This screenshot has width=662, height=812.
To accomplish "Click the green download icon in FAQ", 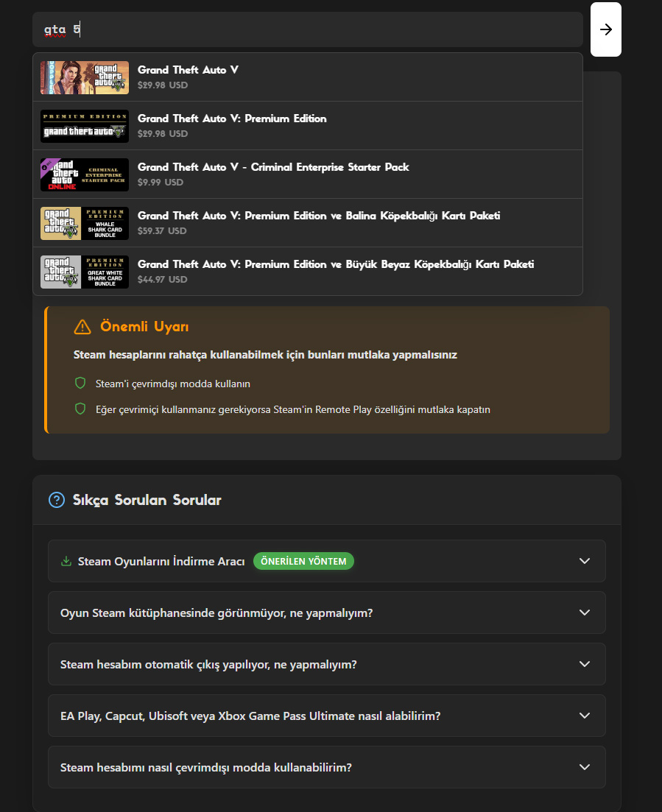I will tap(66, 561).
